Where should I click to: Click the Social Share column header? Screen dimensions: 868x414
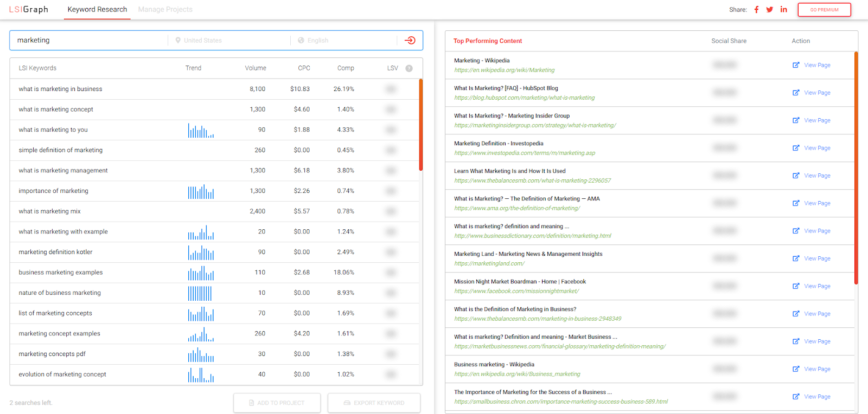[x=729, y=41]
